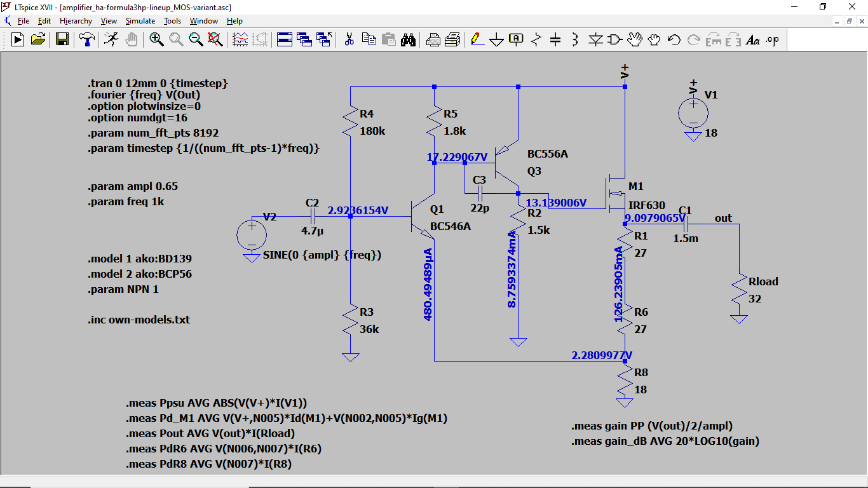
Task: Select the Label Net tool
Action: 516,39
